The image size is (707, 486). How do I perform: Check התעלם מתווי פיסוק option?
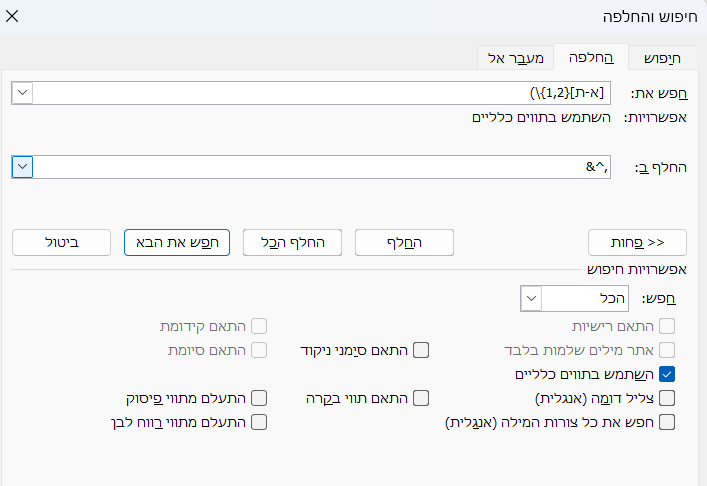click(x=259, y=399)
